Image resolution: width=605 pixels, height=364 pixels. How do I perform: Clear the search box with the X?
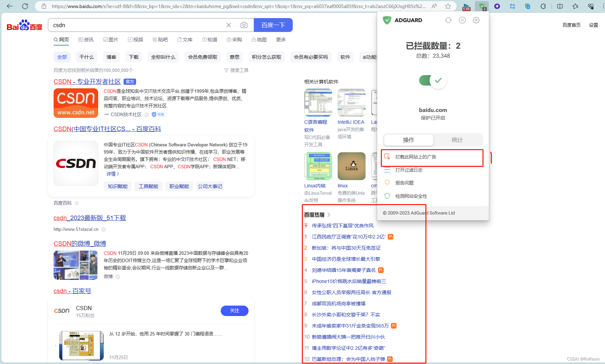[x=229, y=25]
